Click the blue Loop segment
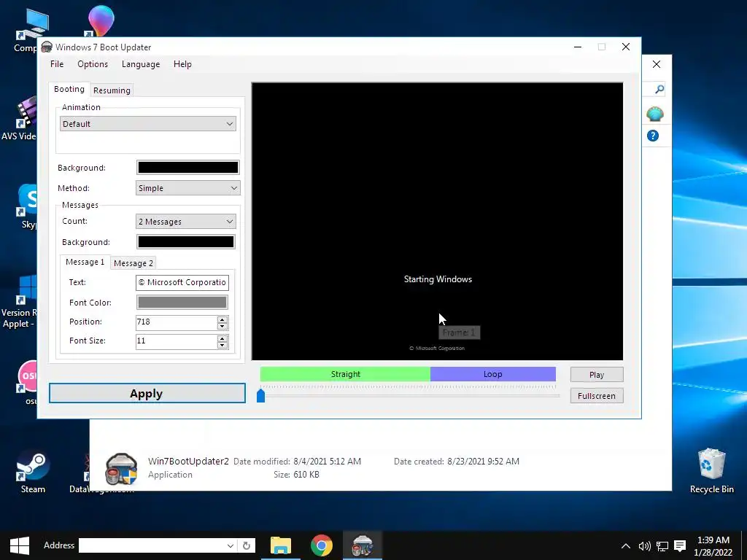 click(492, 374)
